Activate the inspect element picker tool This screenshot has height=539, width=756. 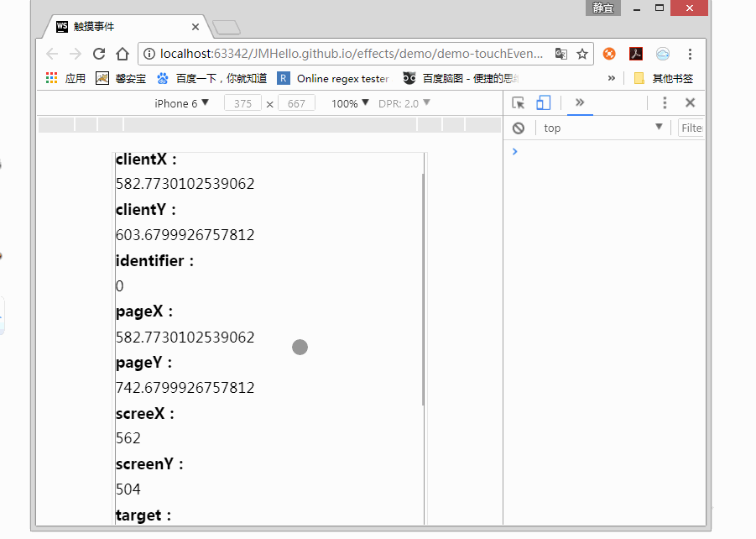[x=519, y=103]
